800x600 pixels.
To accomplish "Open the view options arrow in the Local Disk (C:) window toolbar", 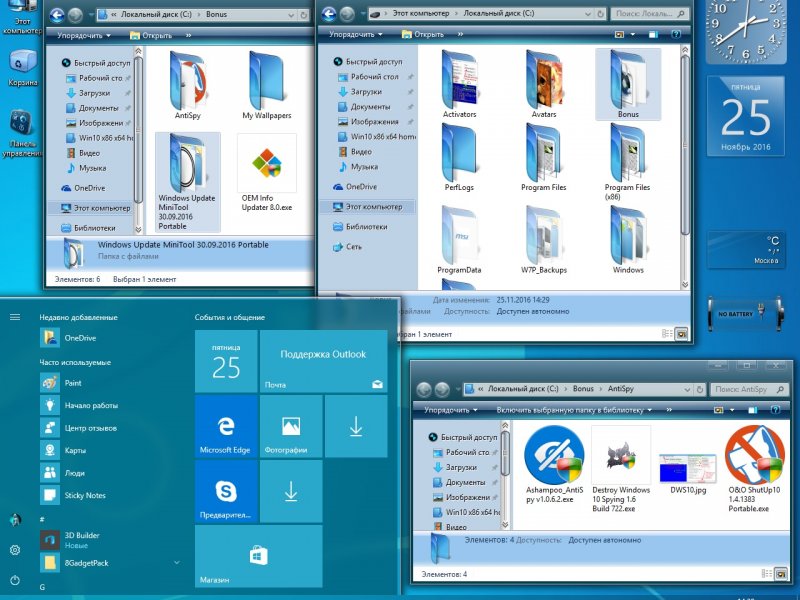I will [x=633, y=34].
